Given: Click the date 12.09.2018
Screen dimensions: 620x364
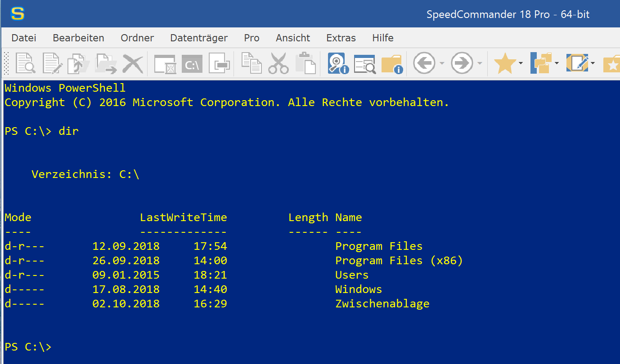Looking at the screenshot, I should (x=126, y=246).
